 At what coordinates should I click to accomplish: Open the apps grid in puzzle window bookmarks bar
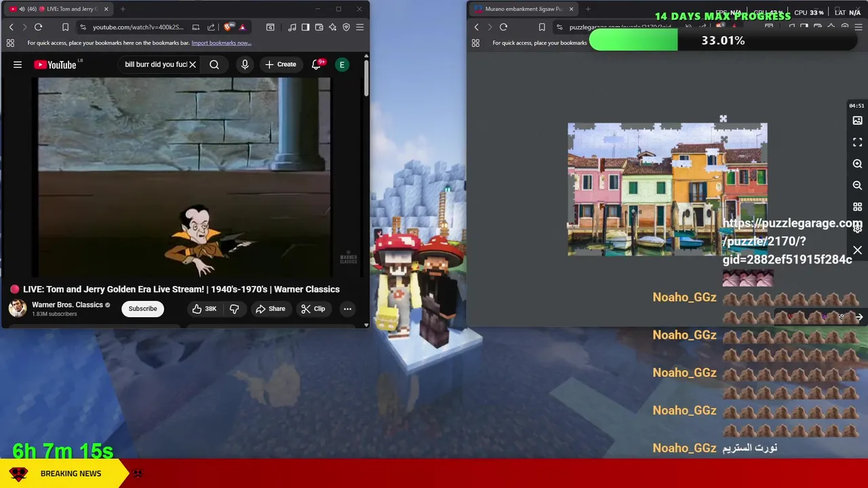(475, 43)
